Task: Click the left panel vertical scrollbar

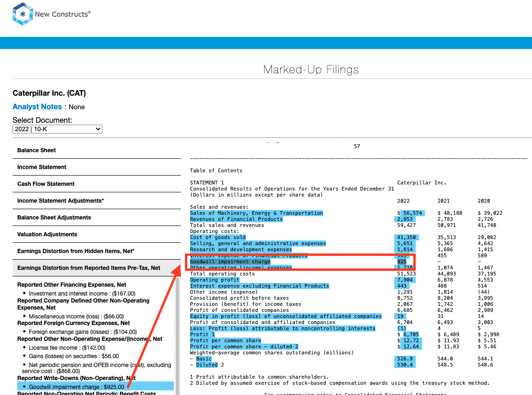Action: [177, 336]
